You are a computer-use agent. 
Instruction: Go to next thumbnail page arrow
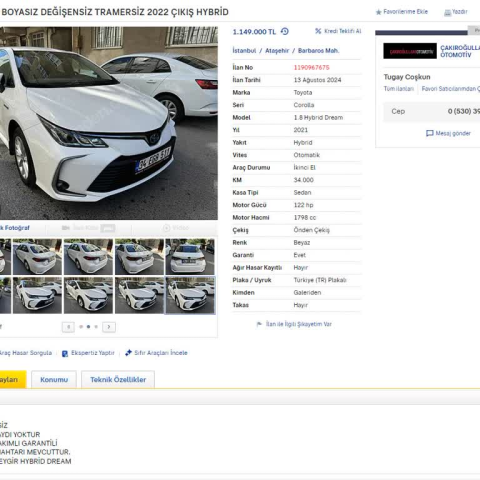109,327
